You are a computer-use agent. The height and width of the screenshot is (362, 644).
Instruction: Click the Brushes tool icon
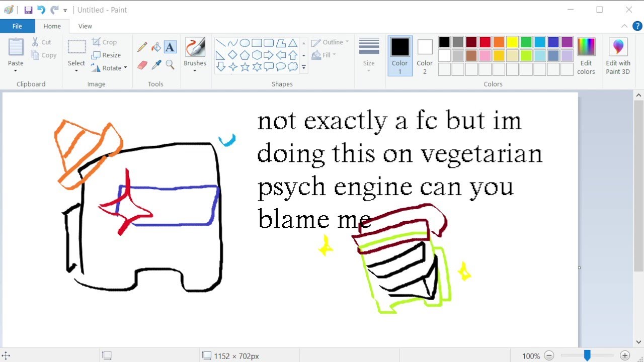(195, 47)
